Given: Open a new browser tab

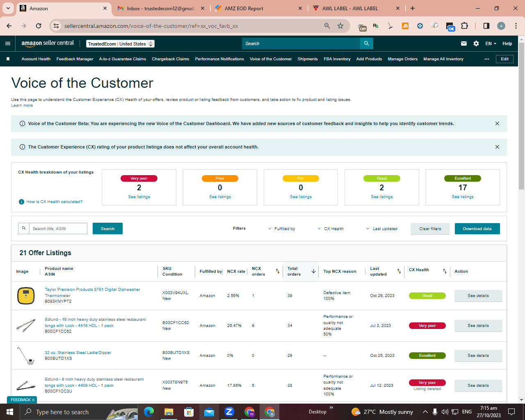Looking at the screenshot, I should (x=413, y=8).
